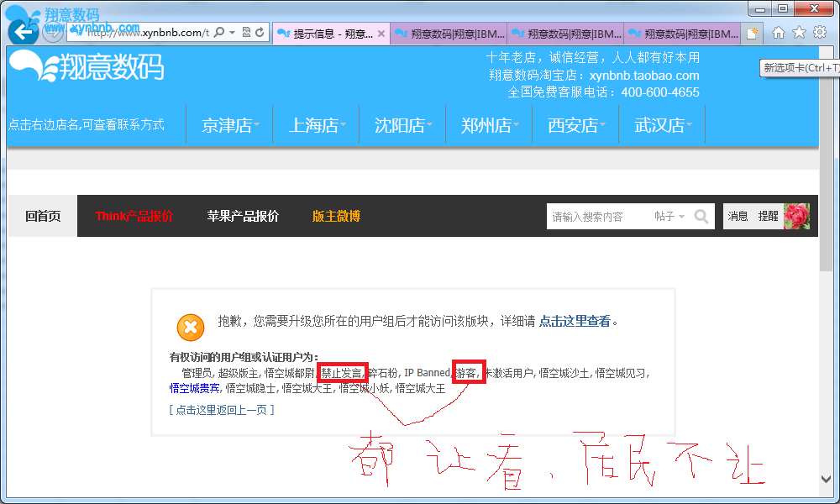840x504 pixels.
Task: Open Favorites star icon
Action: pyautogui.click(x=799, y=33)
